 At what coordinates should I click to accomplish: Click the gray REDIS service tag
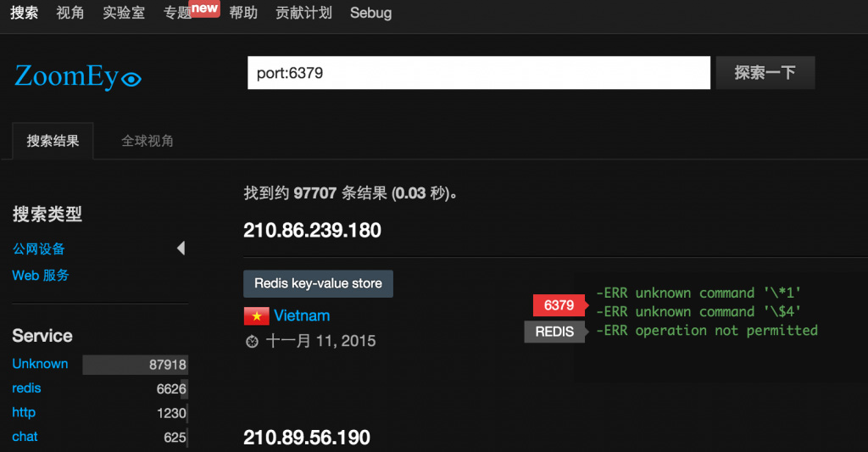tap(554, 332)
